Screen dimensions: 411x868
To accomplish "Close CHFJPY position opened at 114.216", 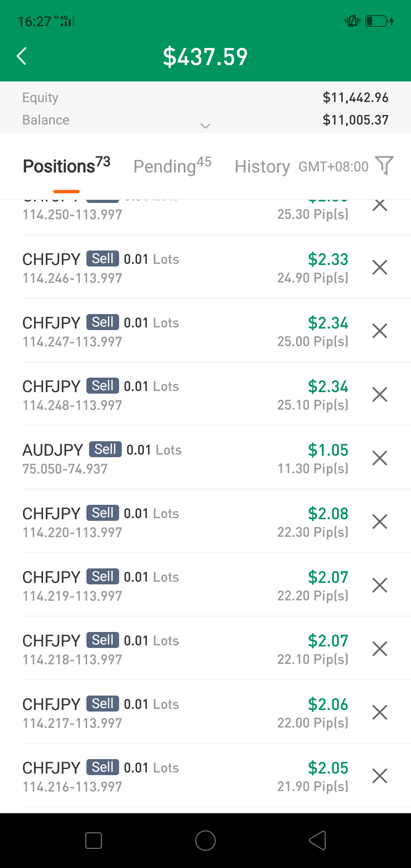I will (x=379, y=776).
